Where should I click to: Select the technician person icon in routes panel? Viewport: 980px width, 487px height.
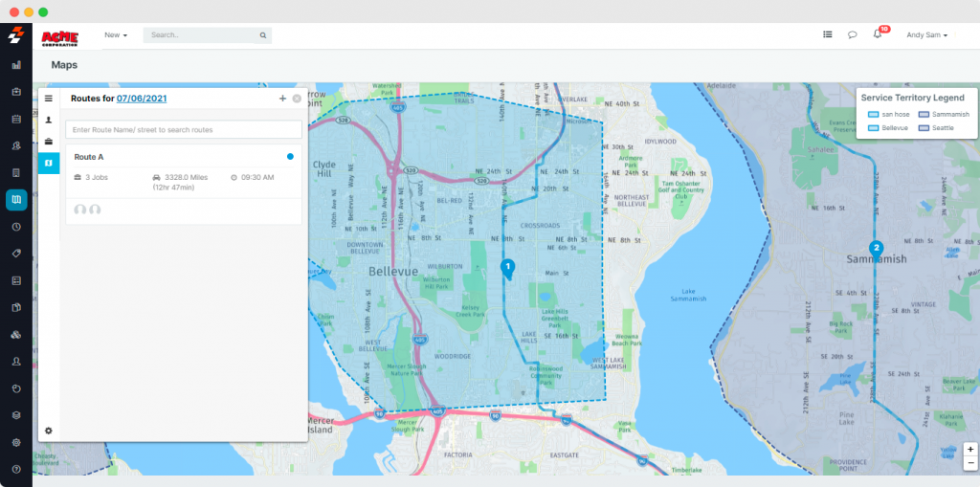[x=49, y=120]
